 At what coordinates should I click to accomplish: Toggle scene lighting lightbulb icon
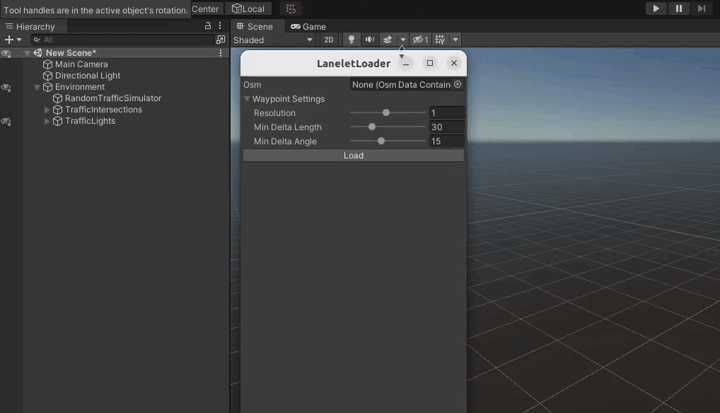pos(351,40)
